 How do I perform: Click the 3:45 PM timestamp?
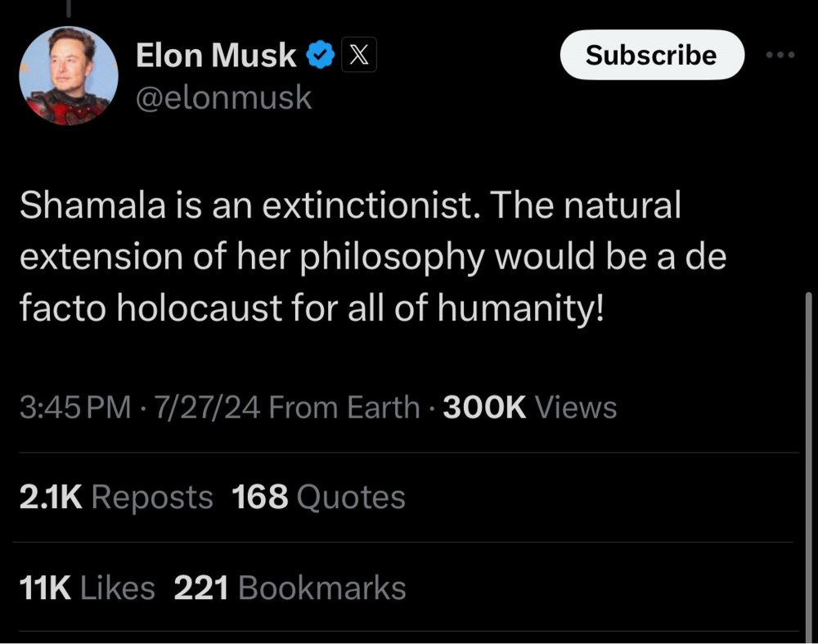click(74, 407)
